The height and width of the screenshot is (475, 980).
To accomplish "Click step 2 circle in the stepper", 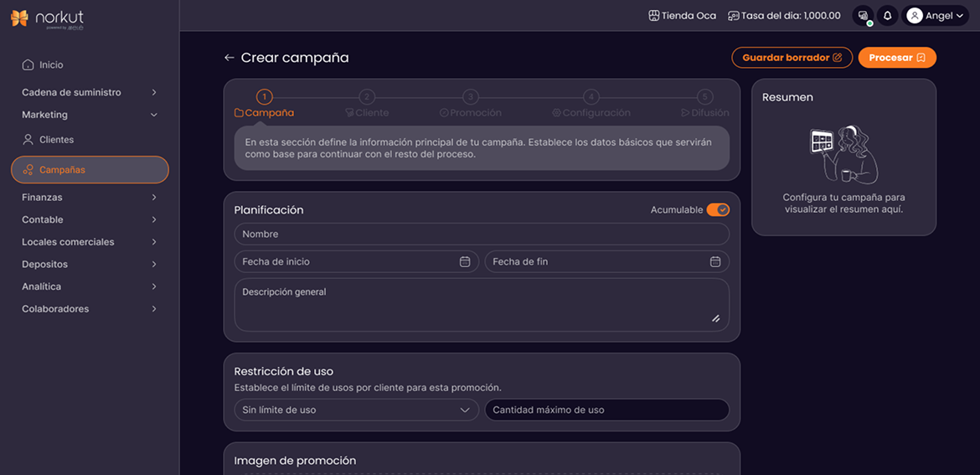I will pyautogui.click(x=367, y=97).
